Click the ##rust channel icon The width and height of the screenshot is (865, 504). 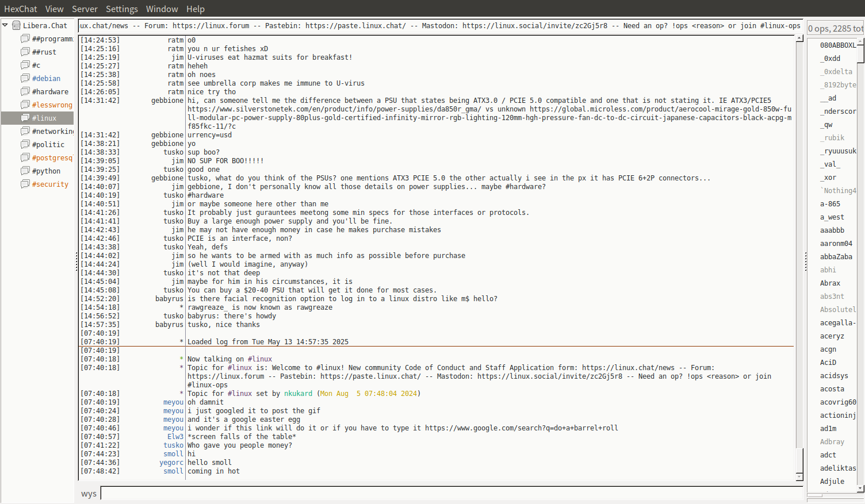[25, 52]
